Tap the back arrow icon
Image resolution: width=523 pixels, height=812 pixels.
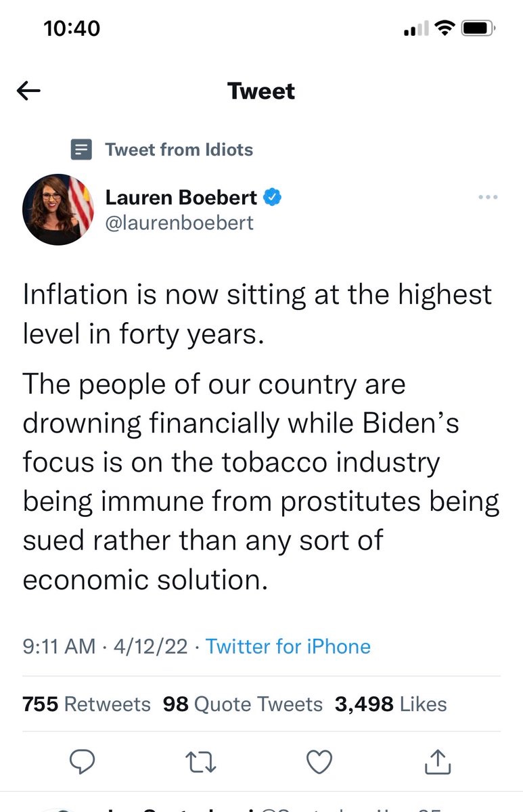[x=28, y=91]
